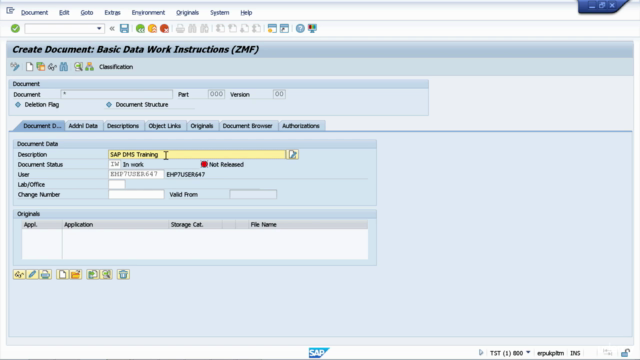This screenshot has height=360, width=640.
Task: Switch to the Document Browser tab
Action: point(247,126)
